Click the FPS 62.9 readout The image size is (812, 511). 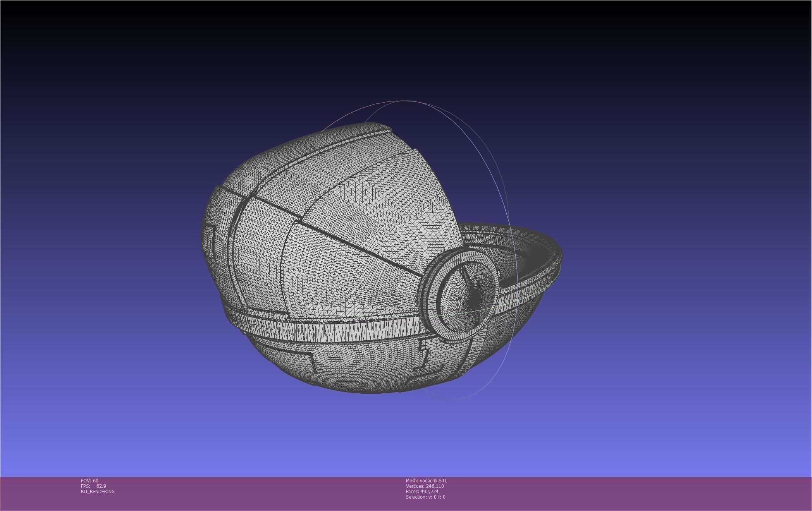click(93, 486)
